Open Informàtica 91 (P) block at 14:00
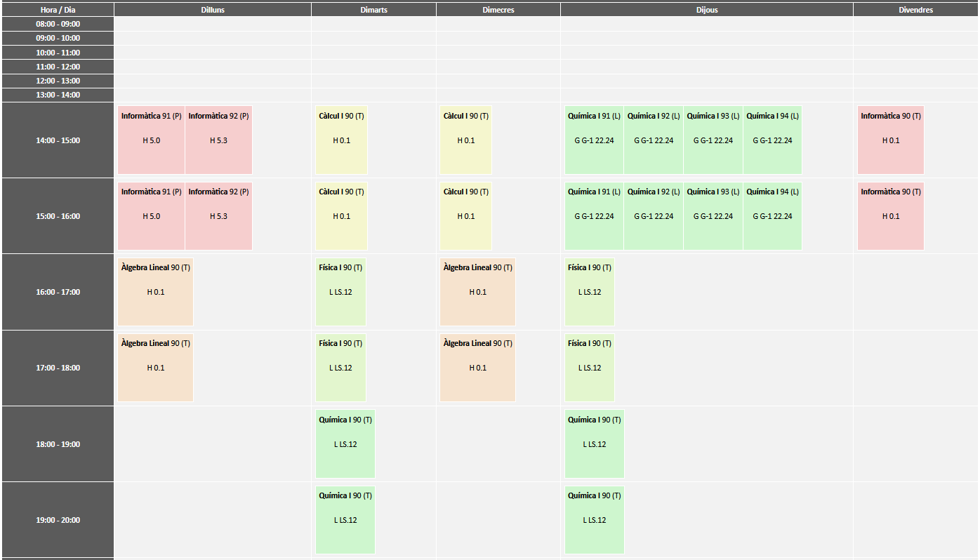The height and width of the screenshot is (560, 980). [x=151, y=140]
